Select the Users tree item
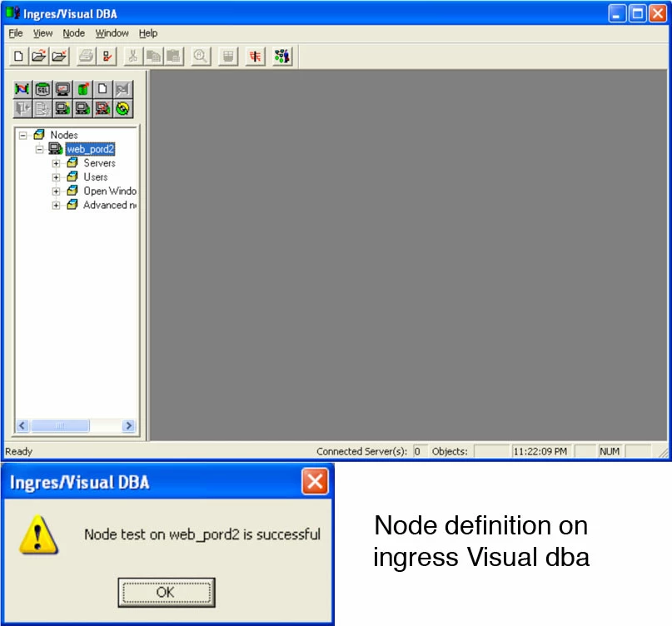Viewport: 672px width, 626px height. (x=96, y=177)
